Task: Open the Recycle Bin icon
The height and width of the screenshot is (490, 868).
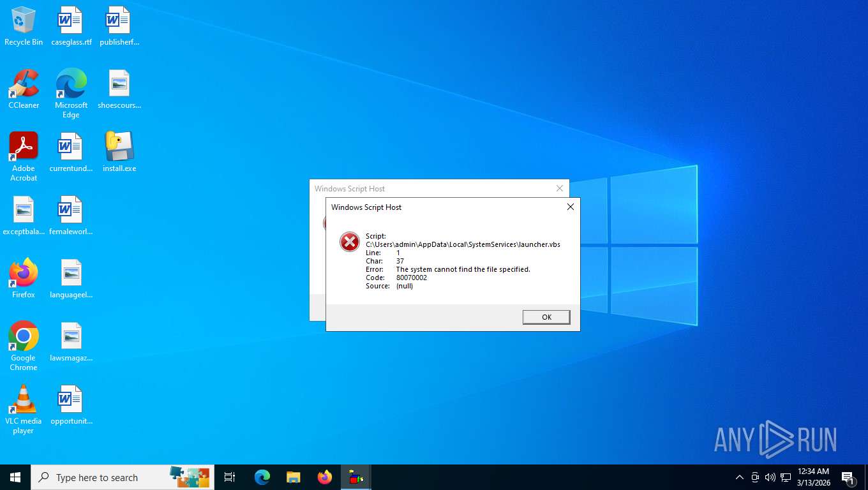Action: 24,27
